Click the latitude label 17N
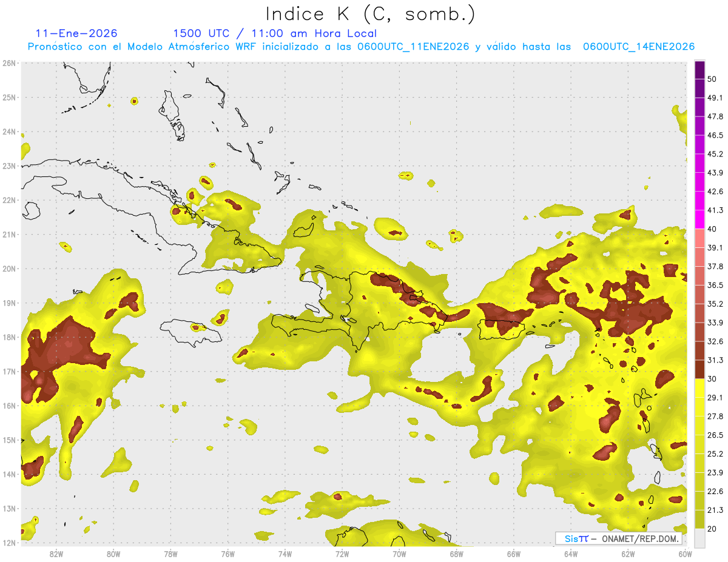 point(8,372)
